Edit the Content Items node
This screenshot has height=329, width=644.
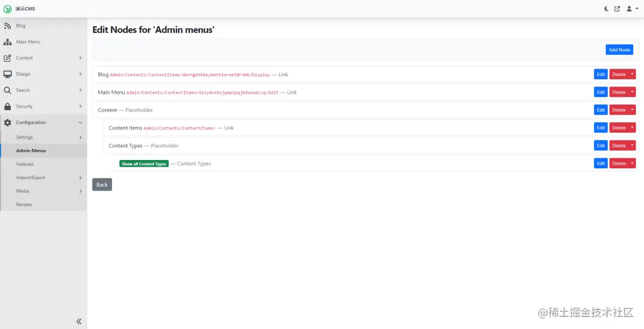600,128
